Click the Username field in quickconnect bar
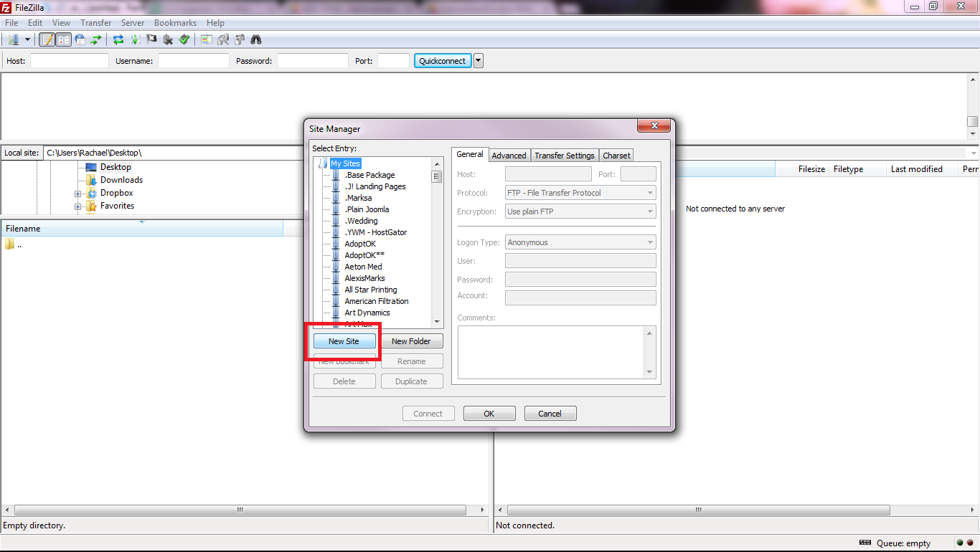Screen dimensions: 980x552 click(x=194, y=61)
